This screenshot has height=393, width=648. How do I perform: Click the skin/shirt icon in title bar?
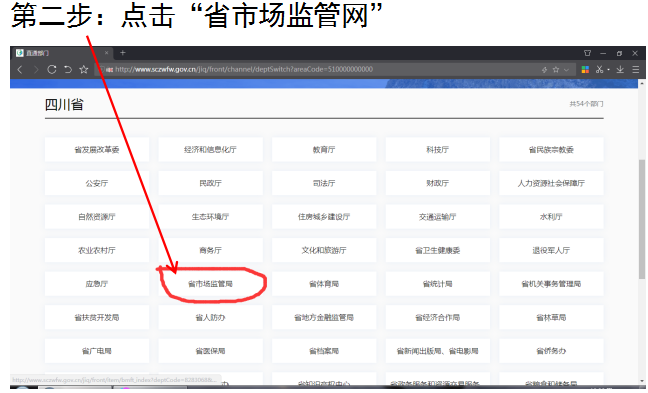coord(587,53)
